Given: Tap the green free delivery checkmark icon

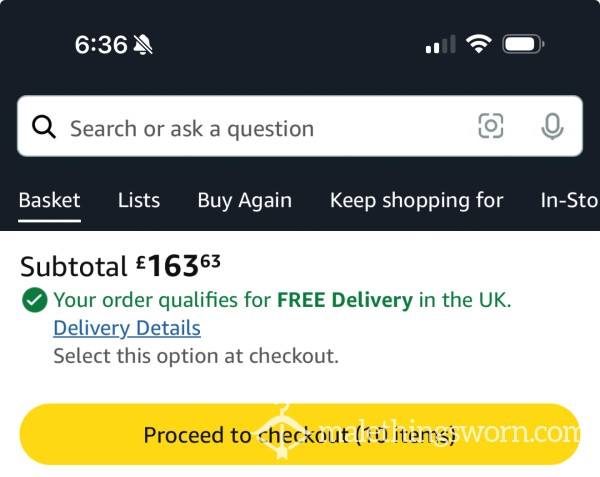Looking at the screenshot, I should pyautogui.click(x=35, y=300).
